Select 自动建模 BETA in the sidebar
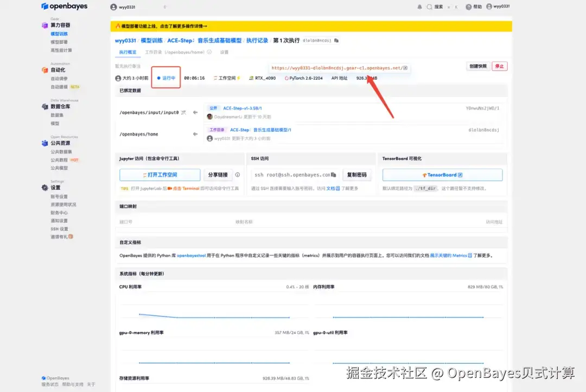Screen dimensions: 586x392 coord(65,87)
